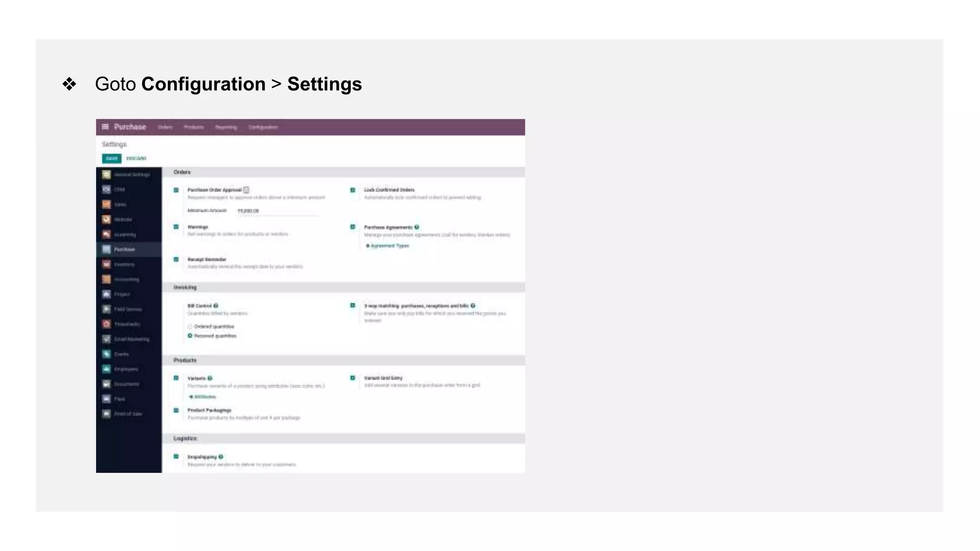Open the Reporting menu in top bar
This screenshot has height=551, width=980.
[226, 127]
